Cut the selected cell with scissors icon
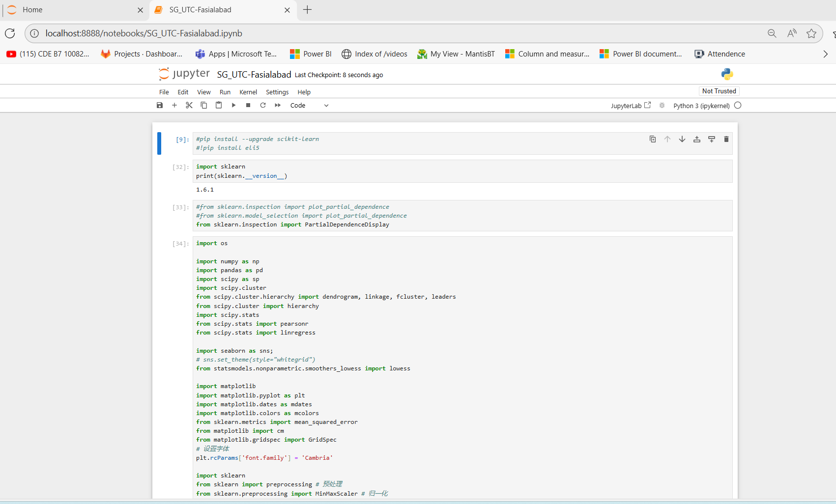836x504 pixels. (189, 105)
